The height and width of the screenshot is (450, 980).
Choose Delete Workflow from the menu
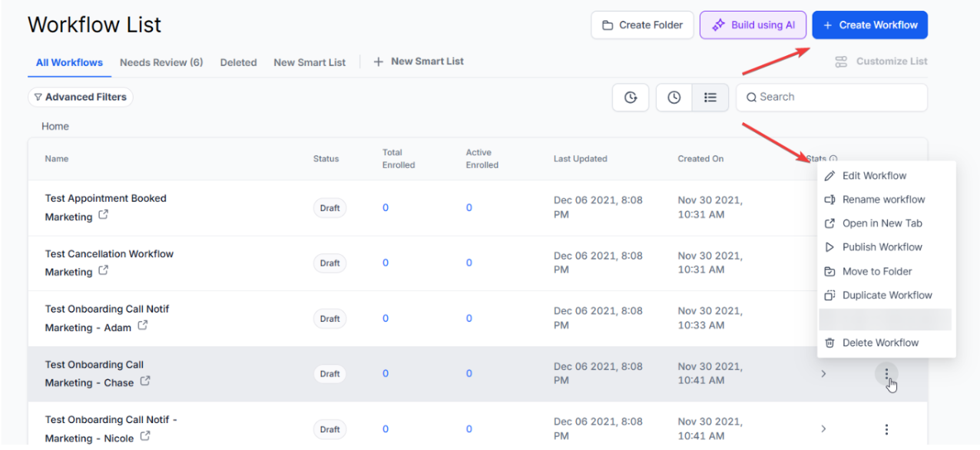[x=880, y=343]
